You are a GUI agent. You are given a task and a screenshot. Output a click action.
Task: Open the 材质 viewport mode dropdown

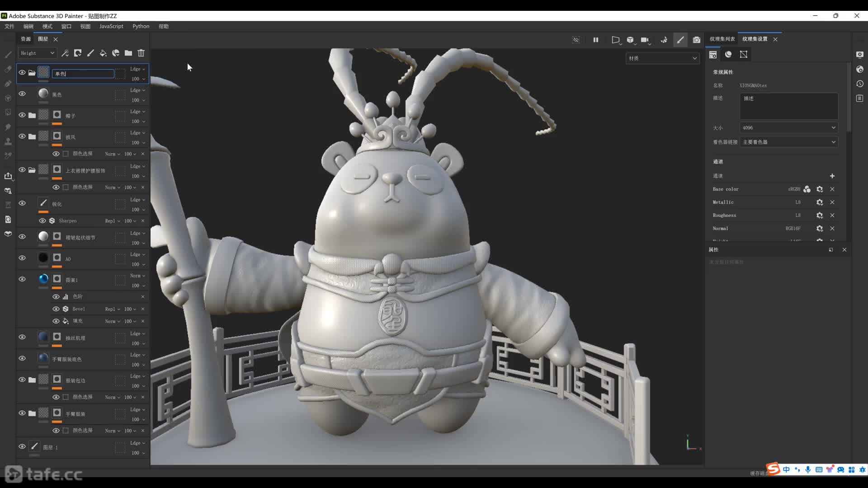coord(662,58)
